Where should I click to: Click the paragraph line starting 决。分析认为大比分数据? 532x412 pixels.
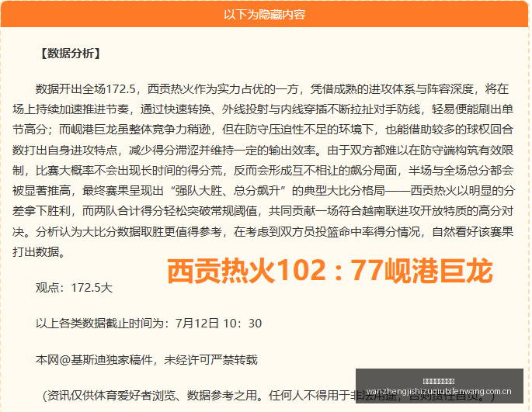click(x=263, y=232)
